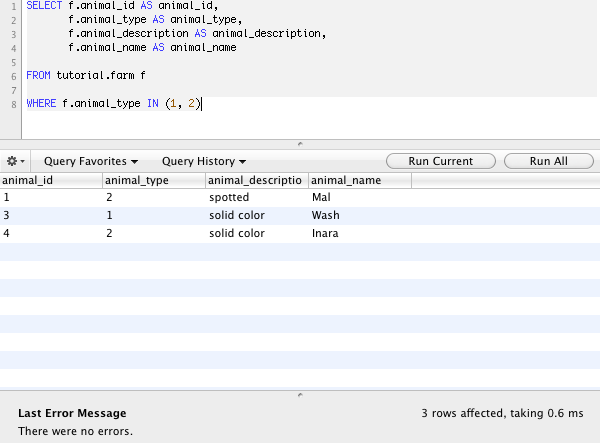Image resolution: width=600 pixels, height=443 pixels.
Task: Open the gear actions menu
Action: (x=16, y=161)
